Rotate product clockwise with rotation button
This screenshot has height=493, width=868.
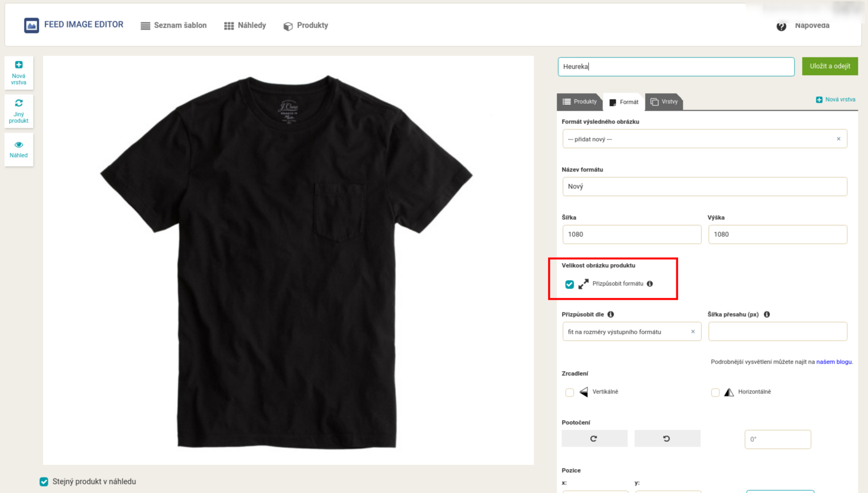coord(594,439)
